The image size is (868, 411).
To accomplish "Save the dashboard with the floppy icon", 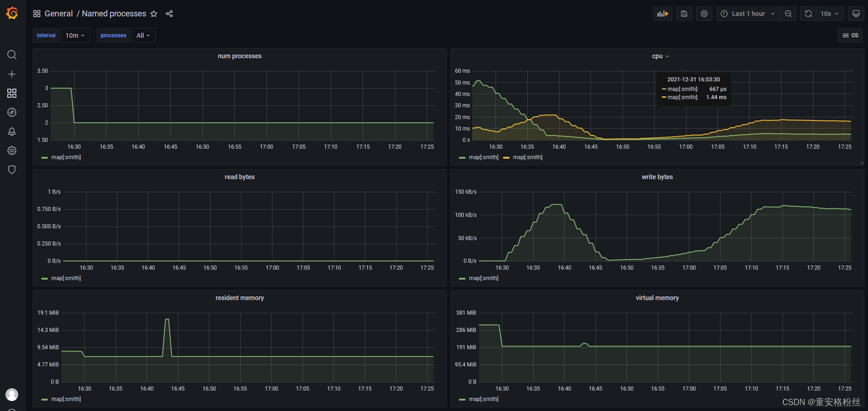I will click(684, 13).
